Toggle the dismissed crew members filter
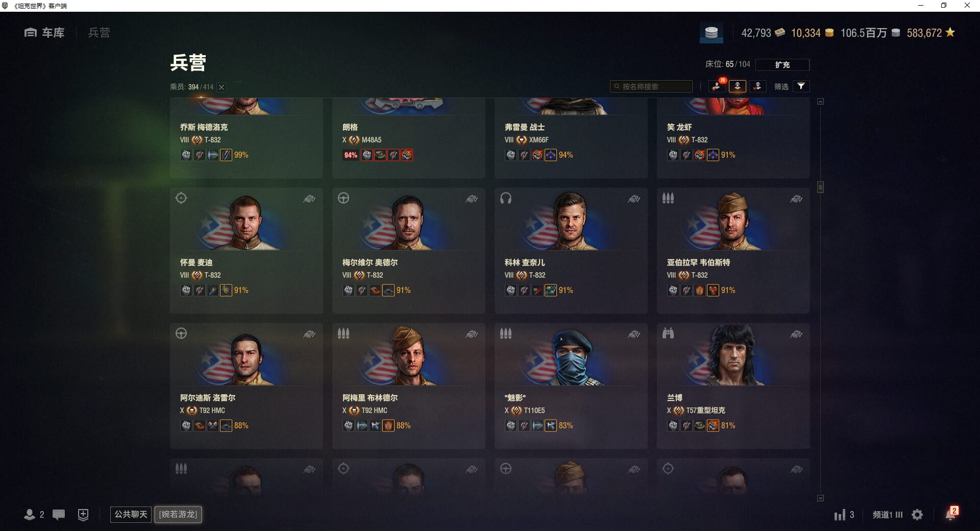The width and height of the screenshot is (980, 531). point(757,86)
